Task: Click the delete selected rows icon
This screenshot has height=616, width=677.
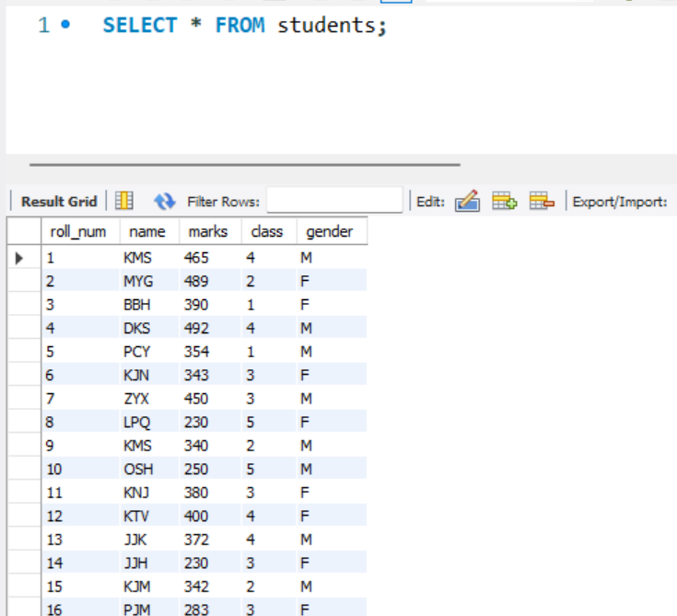Action: (x=541, y=201)
